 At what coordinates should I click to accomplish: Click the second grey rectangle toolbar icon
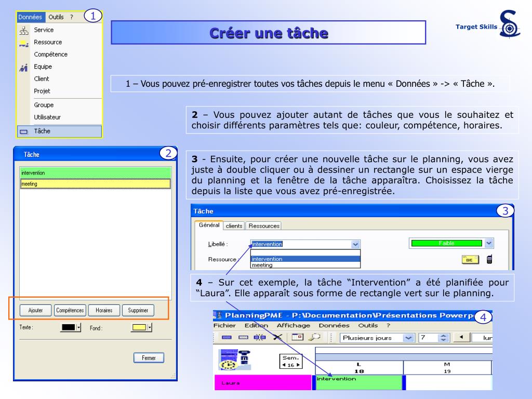pos(243,337)
